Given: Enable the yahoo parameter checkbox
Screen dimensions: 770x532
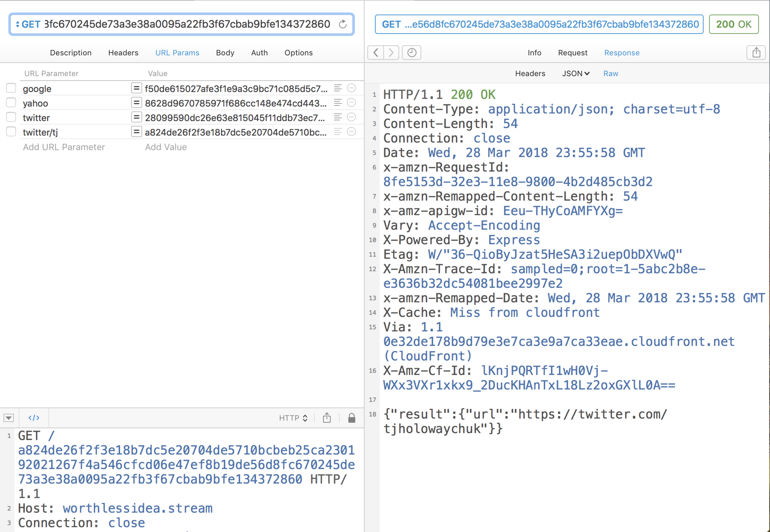Looking at the screenshot, I should tap(11, 103).
